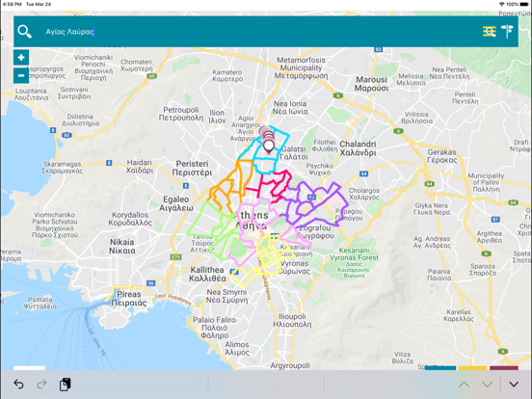Click the Paiania Παιανία map label
Screen dimensions: 532x399
click(x=439, y=275)
